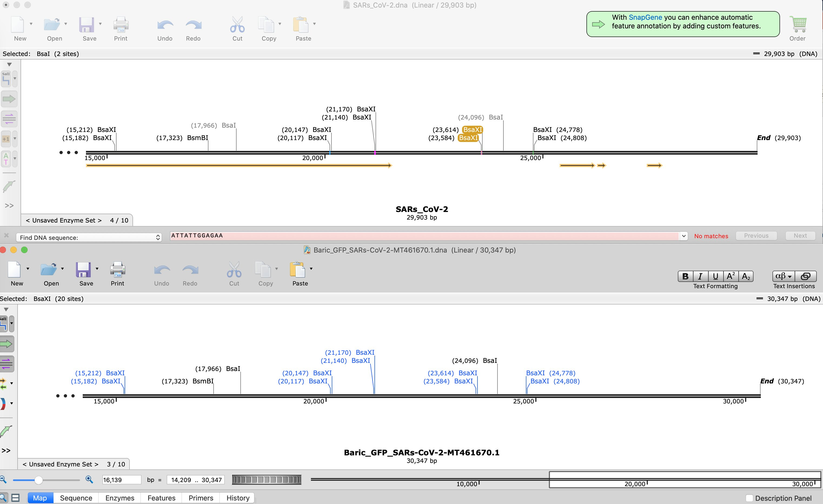The height and width of the screenshot is (504, 823).
Task: Click the Italic text formatting button
Action: (700, 276)
